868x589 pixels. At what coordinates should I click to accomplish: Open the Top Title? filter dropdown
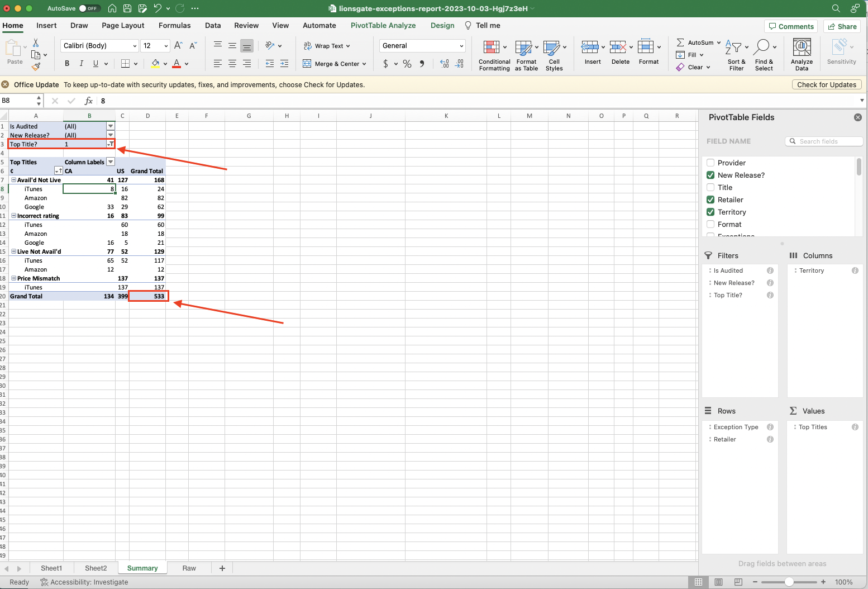coord(111,144)
